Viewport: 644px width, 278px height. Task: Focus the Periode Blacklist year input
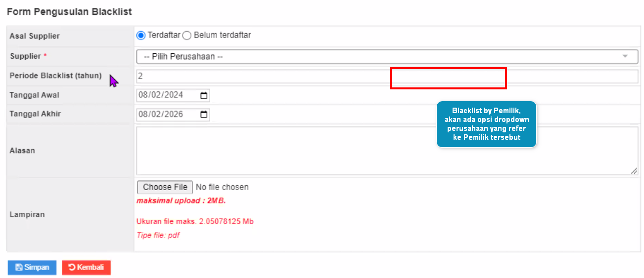tap(387, 77)
